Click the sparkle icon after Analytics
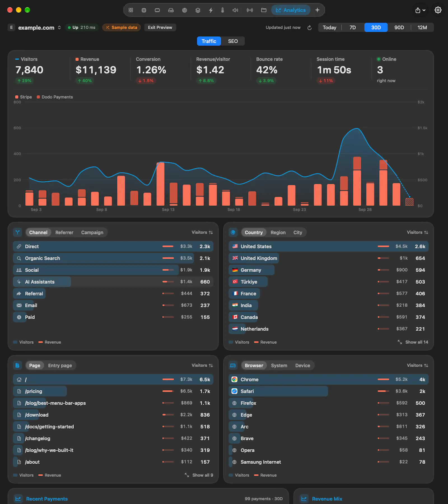Image resolution: width=448 pixels, height=504 pixels. (x=317, y=10)
